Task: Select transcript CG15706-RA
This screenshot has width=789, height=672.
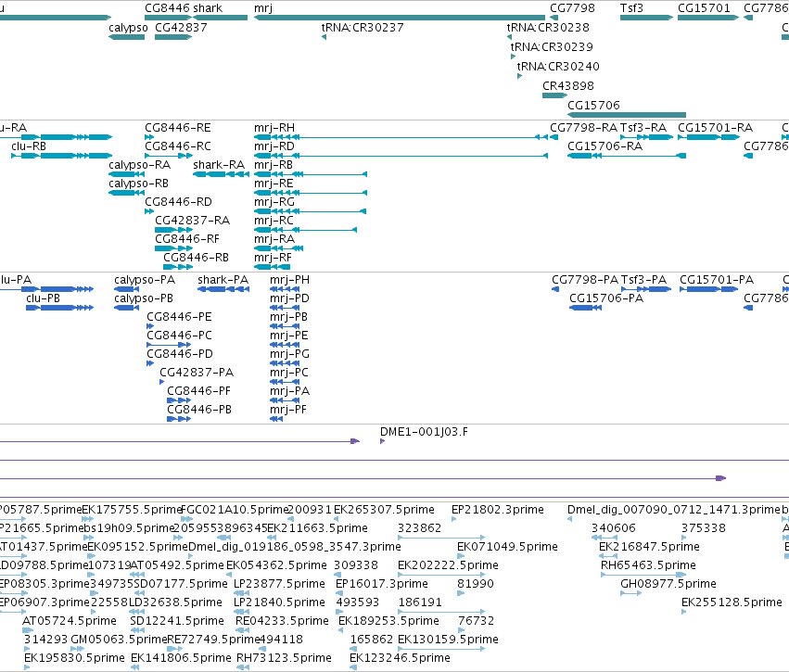Action: tap(627, 156)
